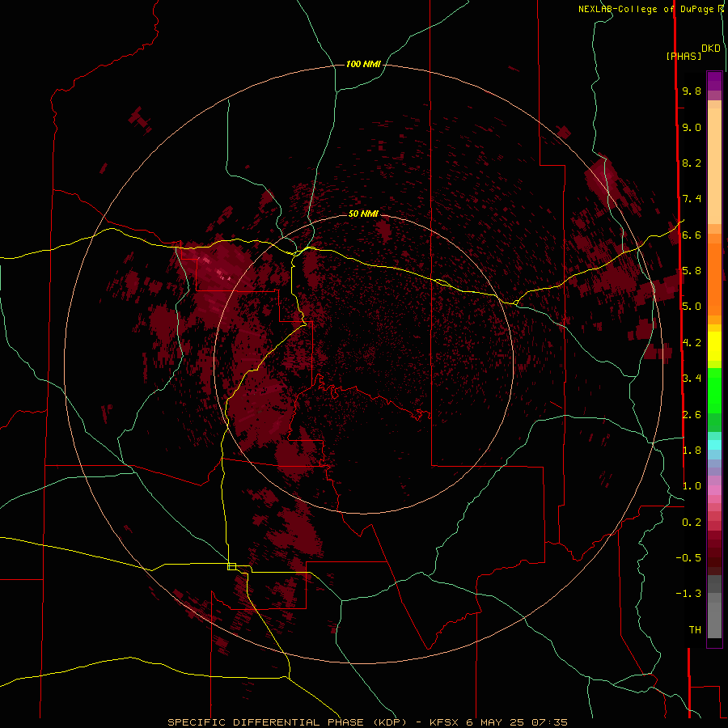
Task: Click the 07:35 timestamp
Action: (x=550, y=722)
